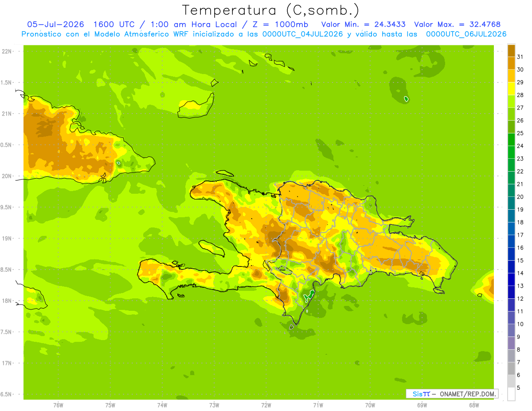The height and width of the screenshot is (411, 532).
Task: Click the "20N" latitude axis label
Action: (x=7, y=176)
